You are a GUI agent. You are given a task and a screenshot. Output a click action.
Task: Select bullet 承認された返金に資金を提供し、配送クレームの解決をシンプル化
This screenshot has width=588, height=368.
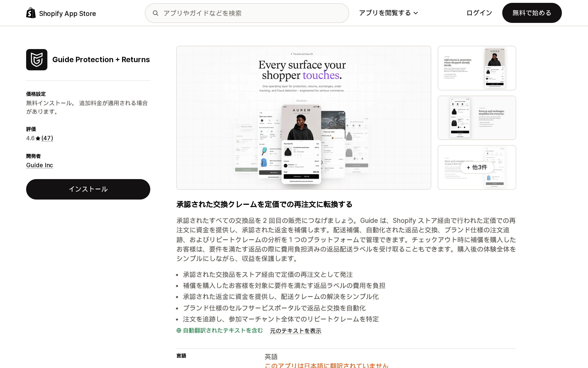pyautogui.click(x=281, y=297)
